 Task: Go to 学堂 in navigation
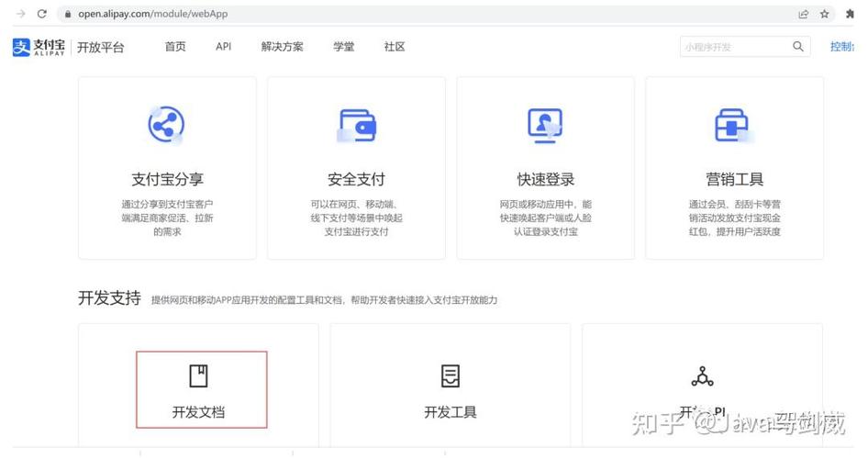coord(344,47)
